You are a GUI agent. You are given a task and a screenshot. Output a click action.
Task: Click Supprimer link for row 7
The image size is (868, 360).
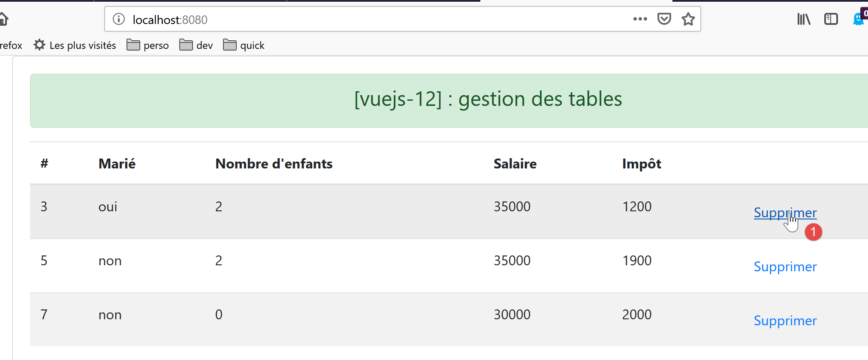click(785, 321)
